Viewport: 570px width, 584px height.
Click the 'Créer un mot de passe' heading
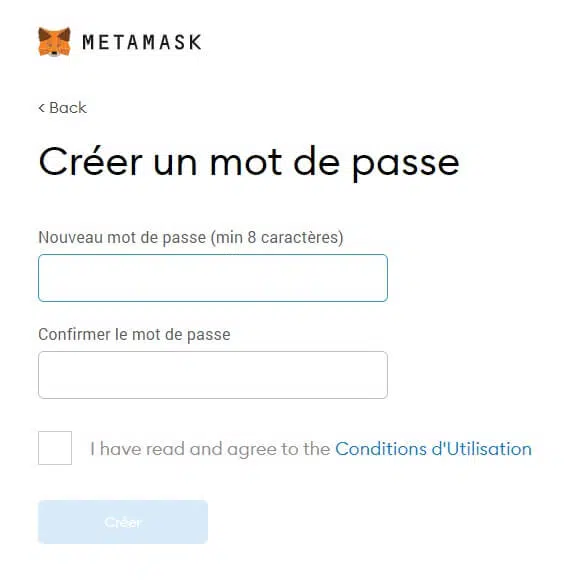(x=249, y=162)
